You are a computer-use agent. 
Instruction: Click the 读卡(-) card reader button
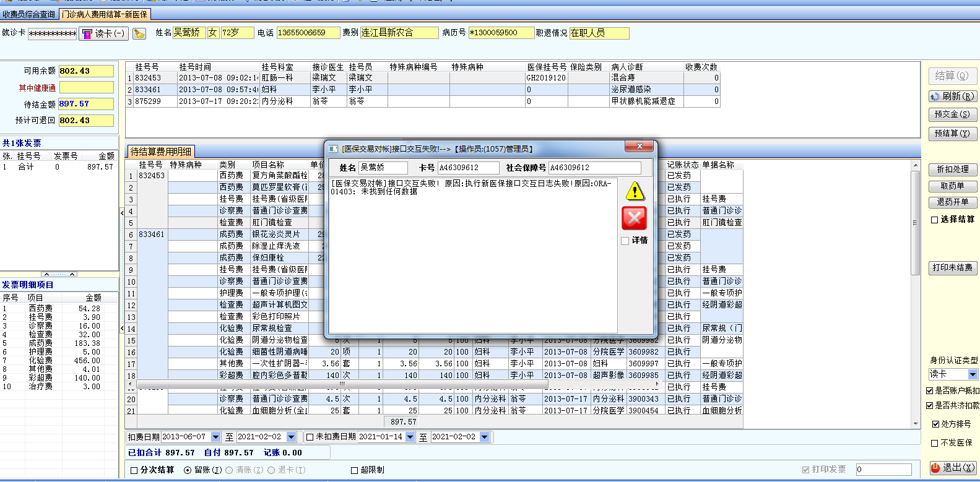point(104,33)
